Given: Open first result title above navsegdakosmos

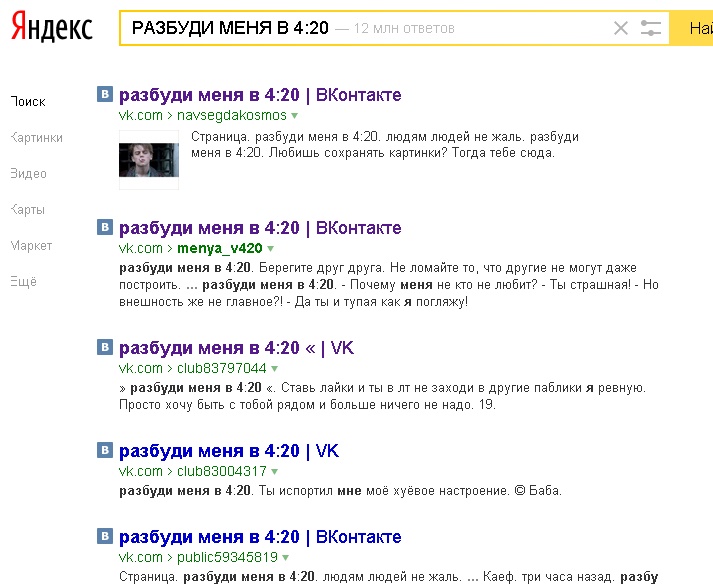Looking at the screenshot, I should click(260, 95).
